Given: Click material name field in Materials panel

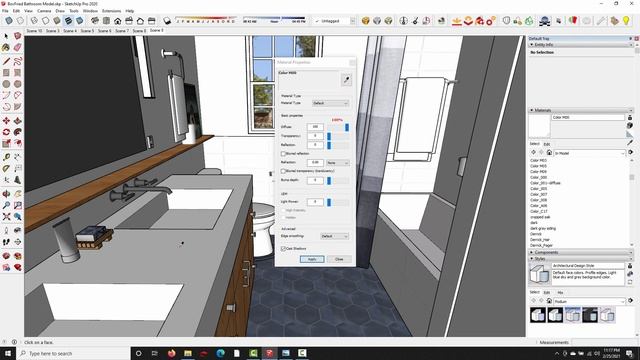Looking at the screenshot, I should pyautogui.click(x=588, y=117).
